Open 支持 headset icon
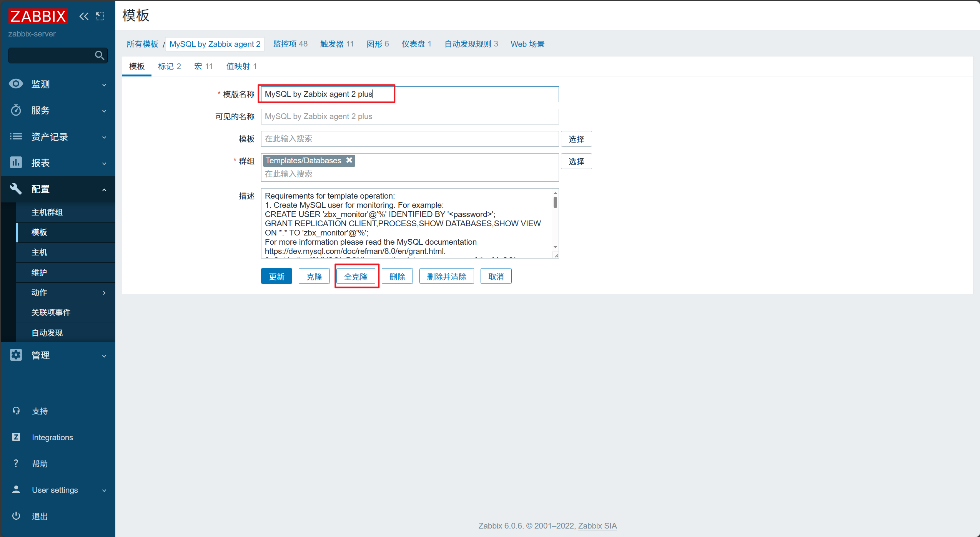 16,411
